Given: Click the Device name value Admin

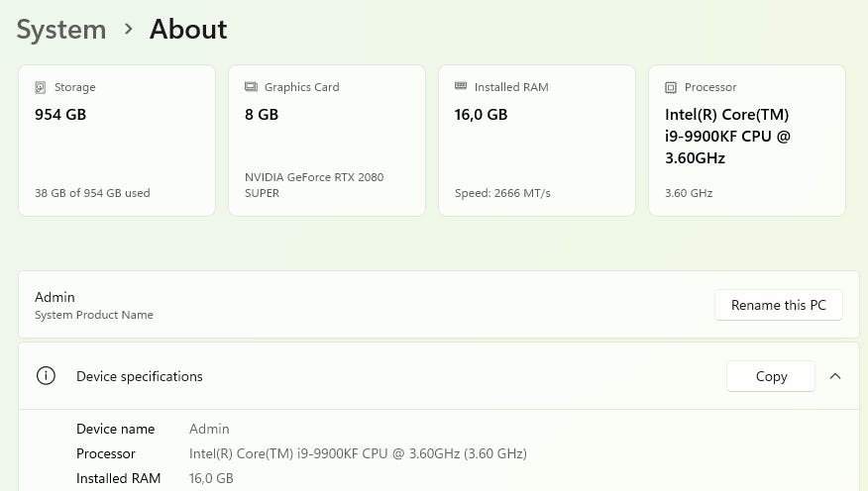Looking at the screenshot, I should (209, 429).
